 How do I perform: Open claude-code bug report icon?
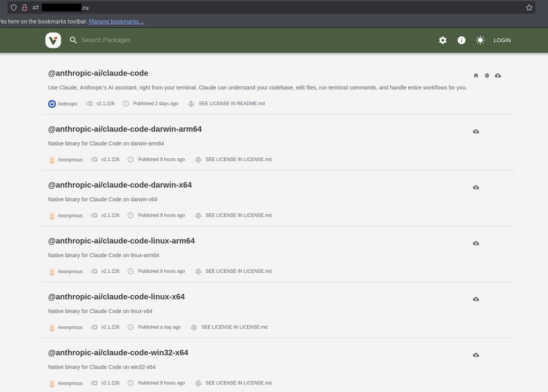[x=487, y=75]
